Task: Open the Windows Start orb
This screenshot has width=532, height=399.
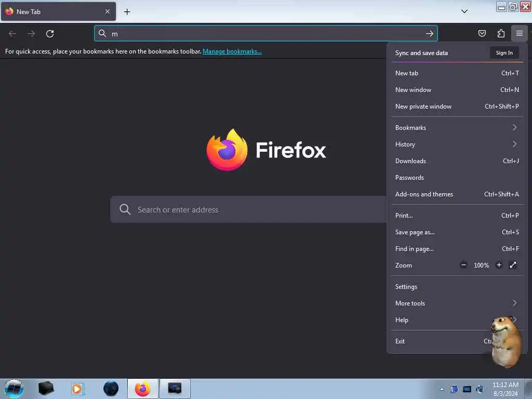Action: [x=14, y=389]
